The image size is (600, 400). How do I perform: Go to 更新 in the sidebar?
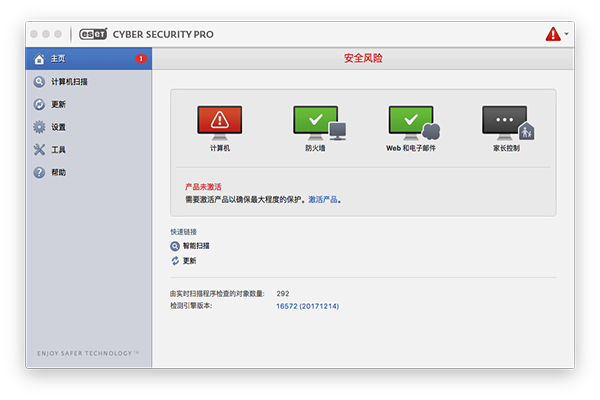pyautogui.click(x=58, y=104)
